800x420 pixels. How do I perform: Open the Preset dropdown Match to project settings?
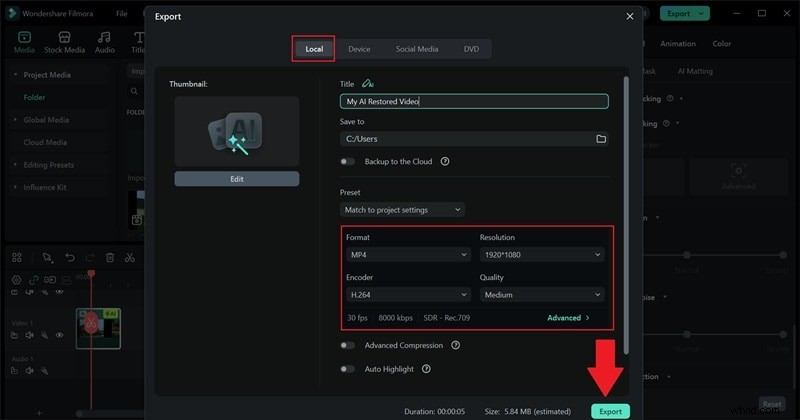tap(402, 210)
